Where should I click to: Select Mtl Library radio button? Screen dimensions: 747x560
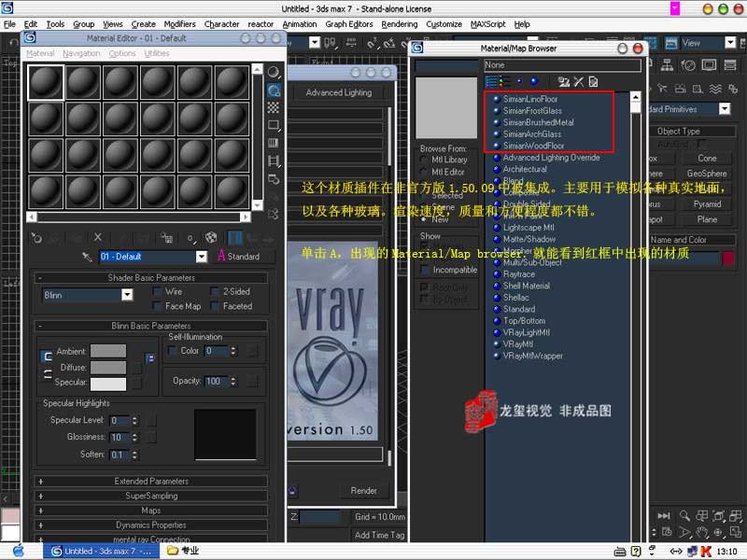tap(423, 160)
